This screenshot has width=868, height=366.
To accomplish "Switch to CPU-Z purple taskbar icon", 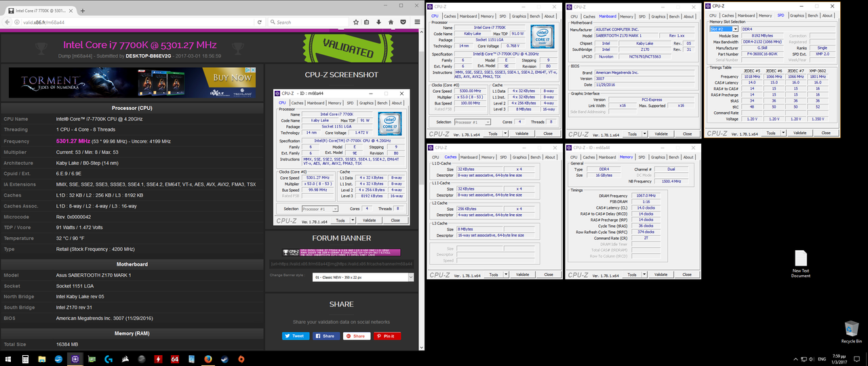I will tap(75, 359).
